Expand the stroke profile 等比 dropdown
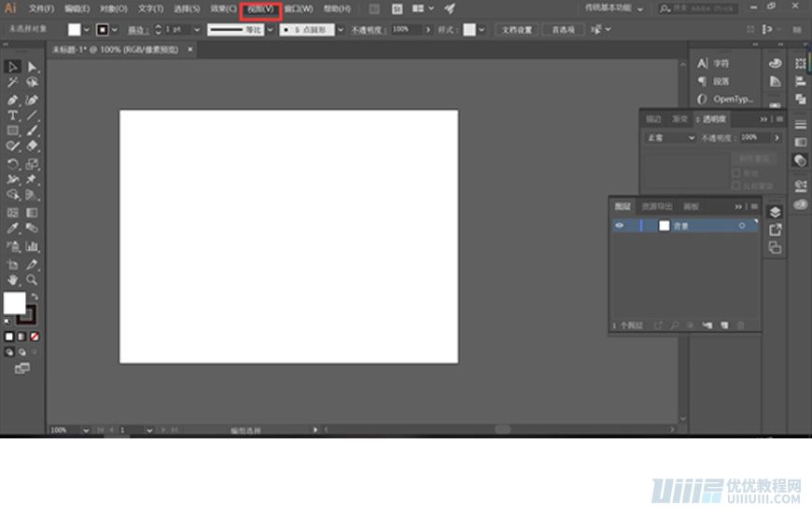Viewport: 812px width, 513px height. [x=271, y=30]
